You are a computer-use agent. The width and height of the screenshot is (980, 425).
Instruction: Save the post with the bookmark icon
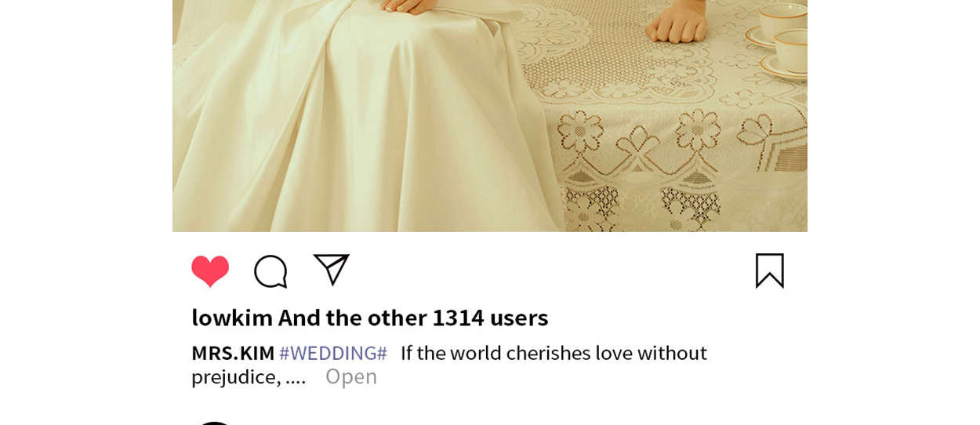(770, 271)
